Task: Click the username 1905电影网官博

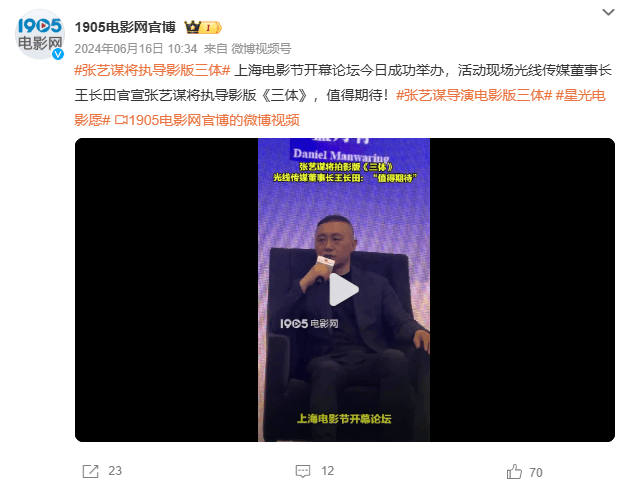Action: 125,27
